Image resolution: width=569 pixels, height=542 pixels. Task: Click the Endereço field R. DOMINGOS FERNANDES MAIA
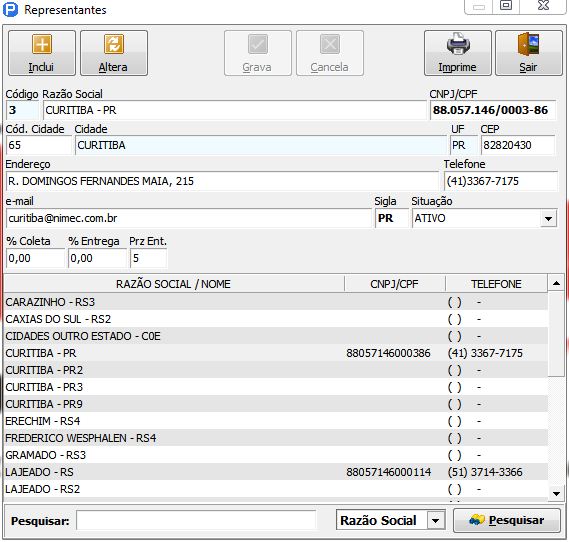[222, 181]
